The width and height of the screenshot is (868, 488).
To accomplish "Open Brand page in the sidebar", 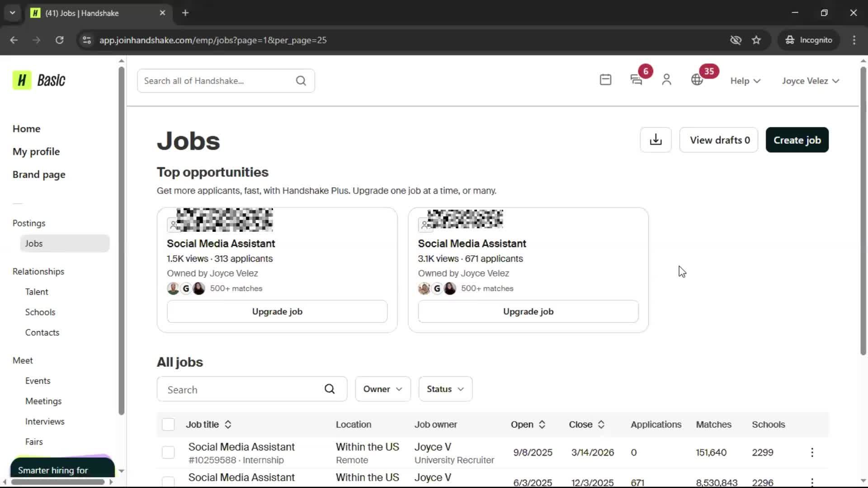I will (x=39, y=174).
